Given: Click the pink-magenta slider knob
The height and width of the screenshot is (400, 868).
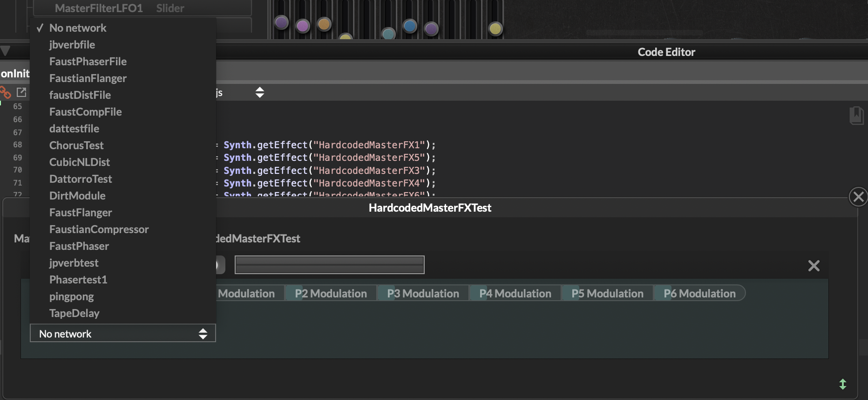Looking at the screenshot, I should pyautogui.click(x=303, y=26).
